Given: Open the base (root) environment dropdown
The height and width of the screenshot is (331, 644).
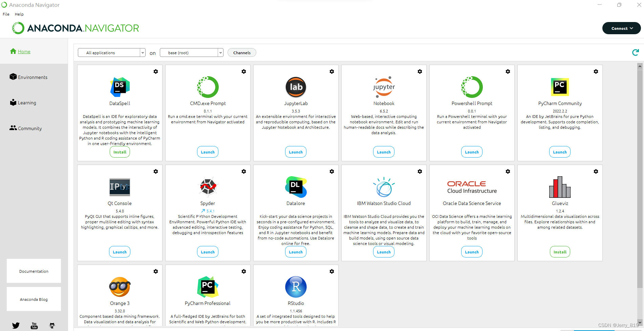Looking at the screenshot, I should [191, 53].
